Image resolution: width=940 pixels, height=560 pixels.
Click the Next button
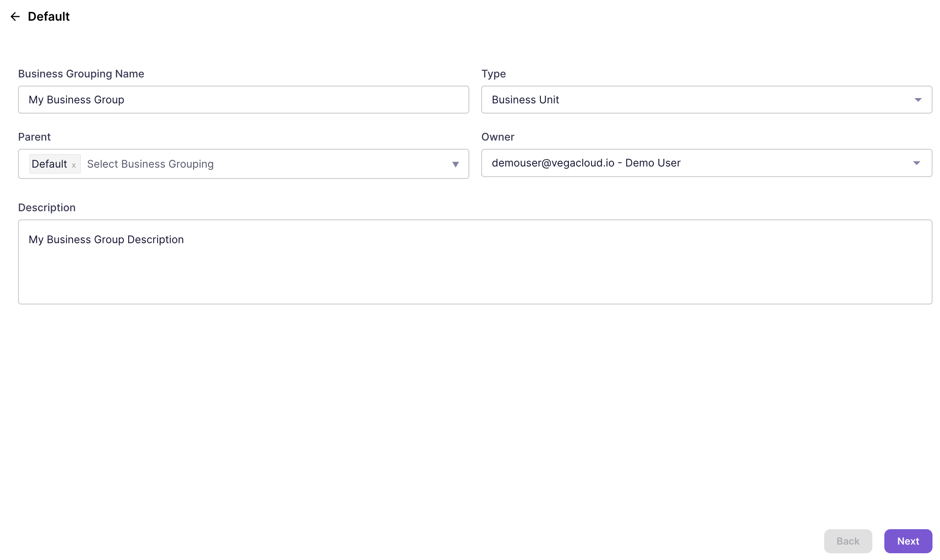[x=908, y=541]
